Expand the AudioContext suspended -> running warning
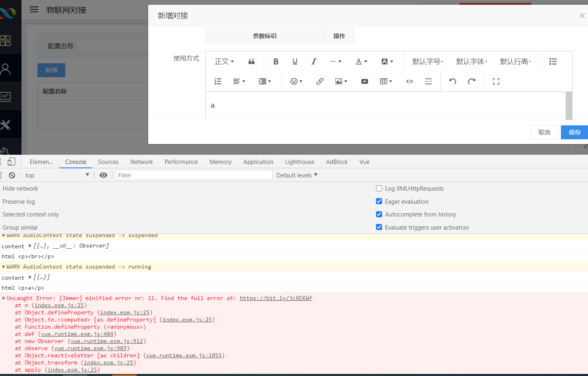This screenshot has height=376, width=588. point(4,267)
